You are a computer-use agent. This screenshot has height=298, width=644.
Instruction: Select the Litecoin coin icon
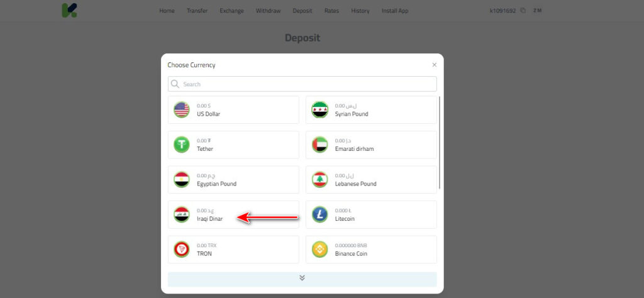coord(319,214)
